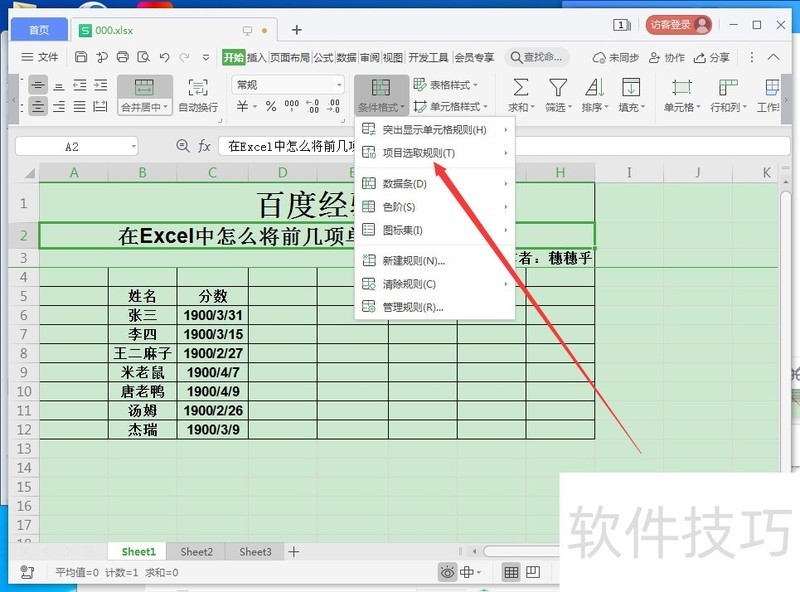This screenshot has width=800, height=592.
Task: Switch to the Sheet2 tab
Action: (196, 552)
